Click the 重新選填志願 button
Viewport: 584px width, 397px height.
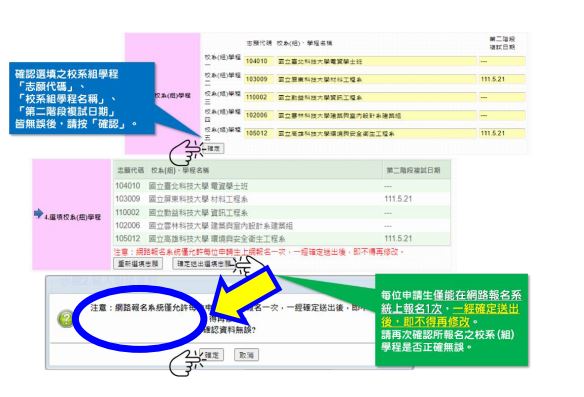138,264
